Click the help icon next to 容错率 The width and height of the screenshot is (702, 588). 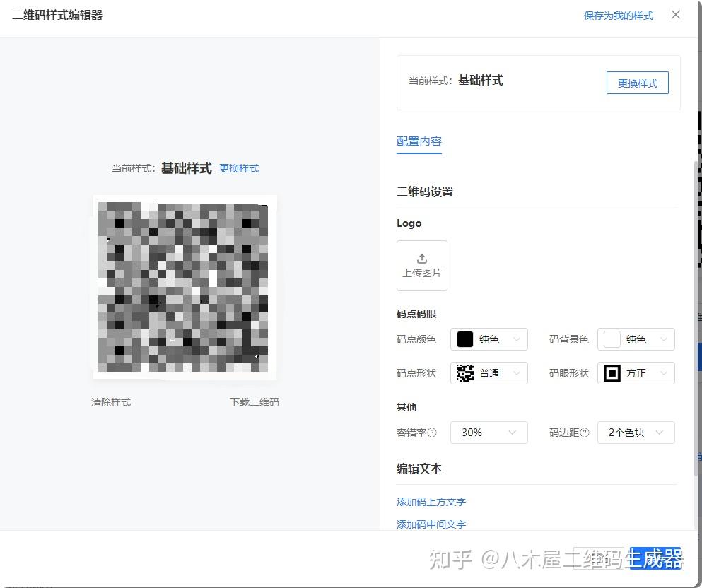point(432,433)
